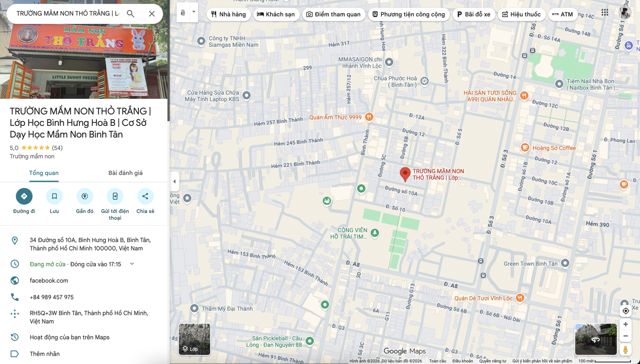This screenshot has width=640, height=364.
Task: Filter the map by Hiệu thuốc
Action: click(522, 14)
